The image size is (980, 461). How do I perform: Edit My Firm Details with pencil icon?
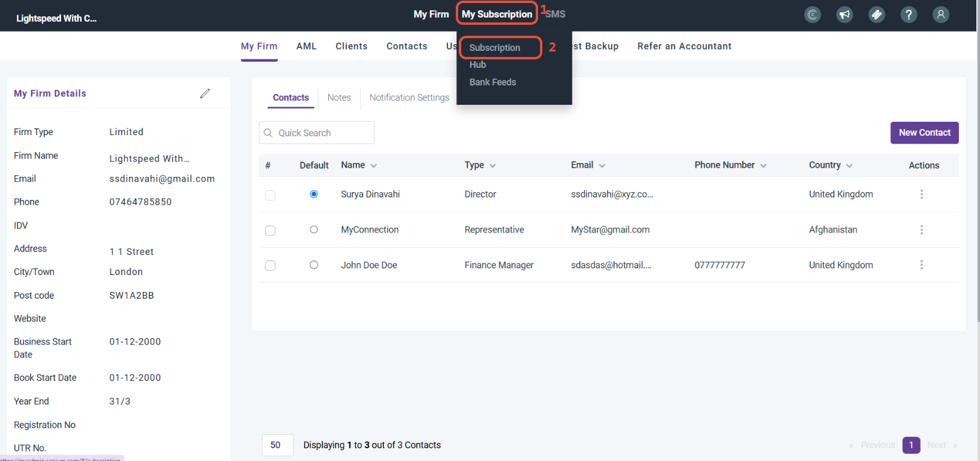pos(205,93)
